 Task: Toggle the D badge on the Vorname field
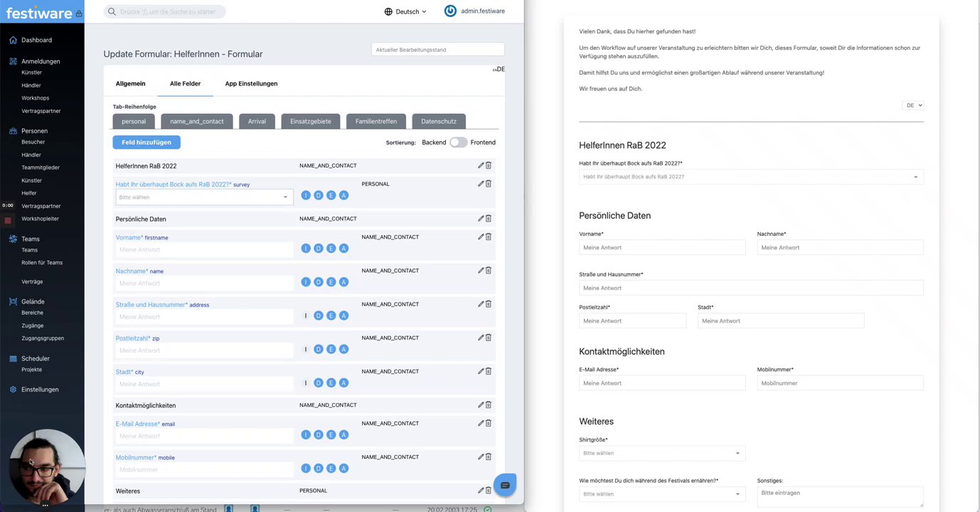point(319,248)
